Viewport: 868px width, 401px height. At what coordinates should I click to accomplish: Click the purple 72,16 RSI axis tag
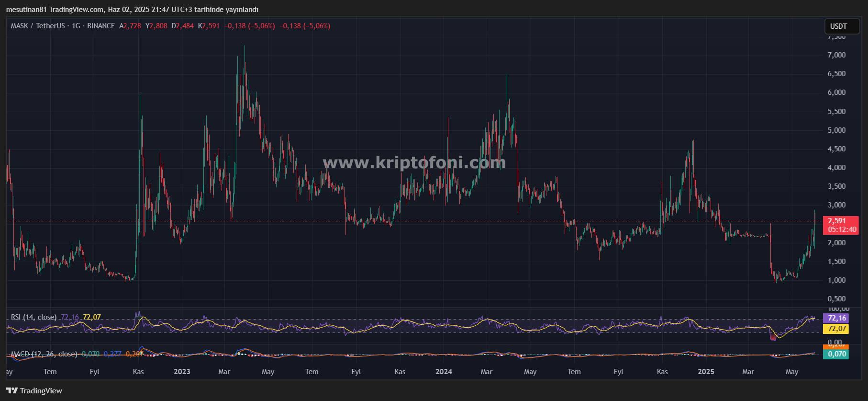(836, 318)
